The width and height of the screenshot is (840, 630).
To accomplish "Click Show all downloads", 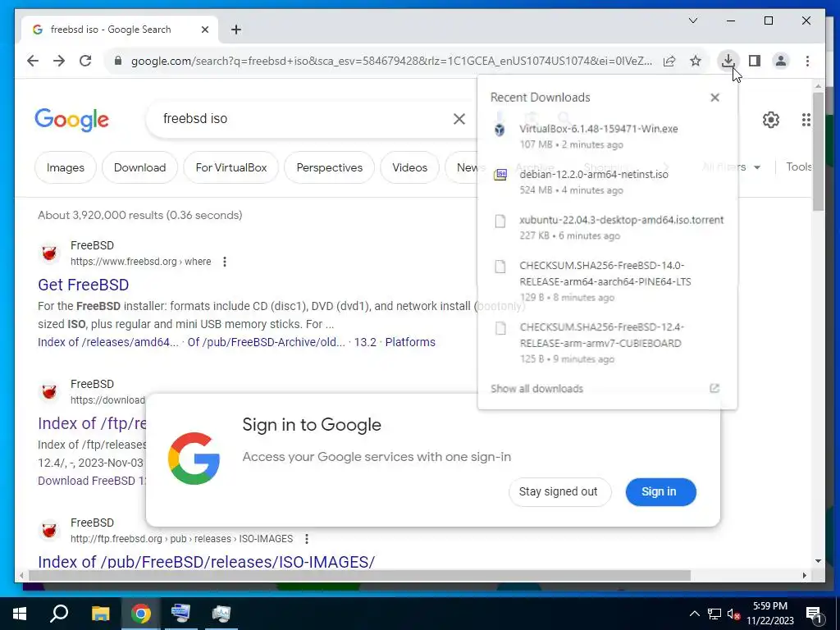I will [x=536, y=389].
